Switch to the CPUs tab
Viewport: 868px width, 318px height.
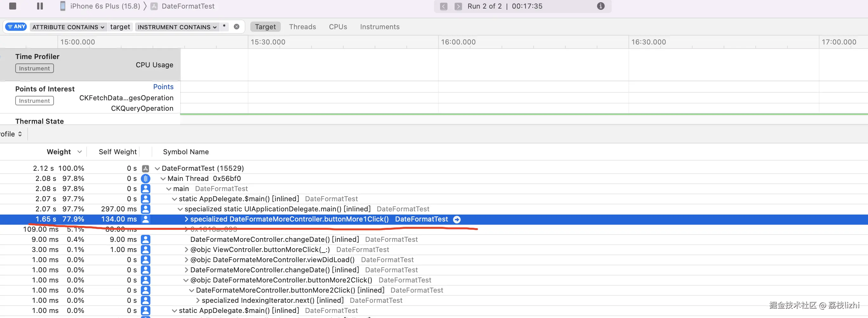(x=338, y=27)
